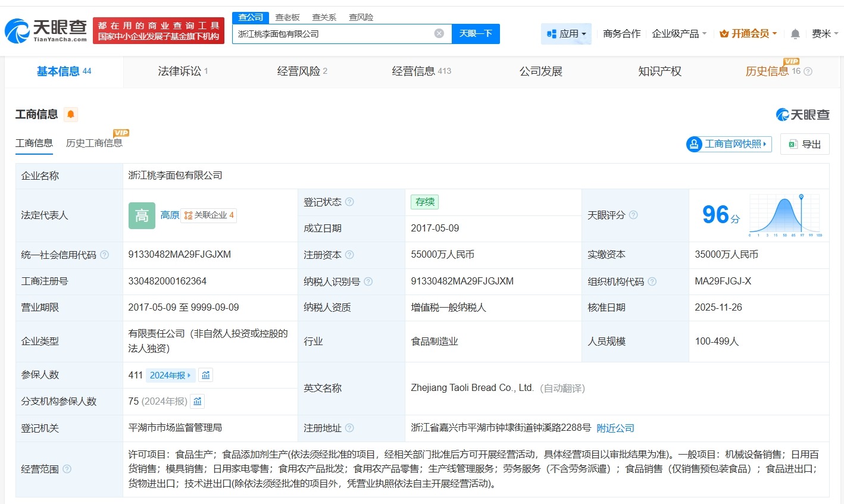Click the crown icon on 开通会员
The width and height of the screenshot is (844, 504).
(725, 34)
